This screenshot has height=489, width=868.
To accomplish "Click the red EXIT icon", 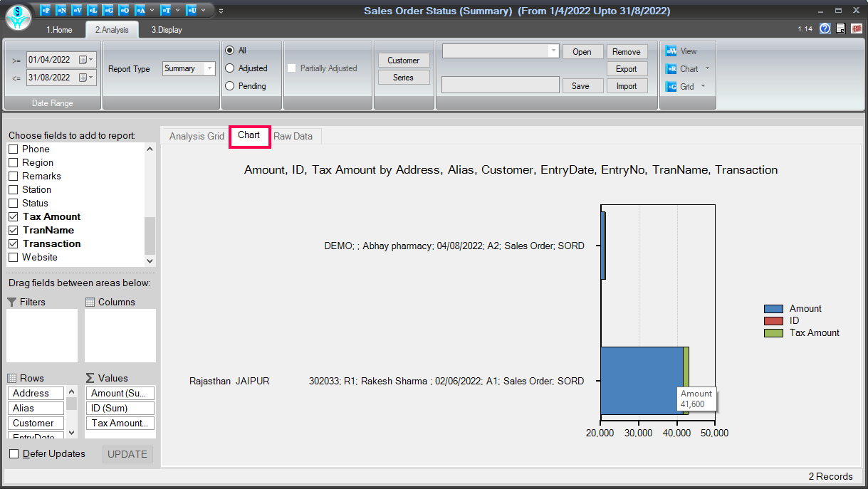I will tap(857, 28).
